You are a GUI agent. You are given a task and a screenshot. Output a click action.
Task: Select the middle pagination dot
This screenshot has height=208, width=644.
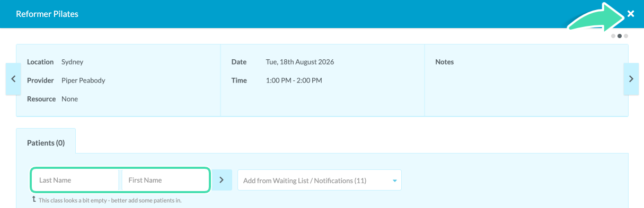(620, 36)
